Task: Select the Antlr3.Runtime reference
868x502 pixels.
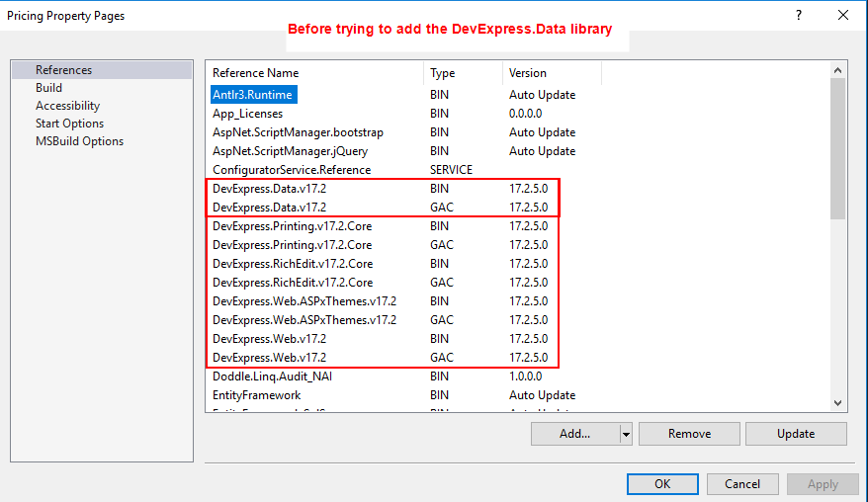Action: point(253,95)
